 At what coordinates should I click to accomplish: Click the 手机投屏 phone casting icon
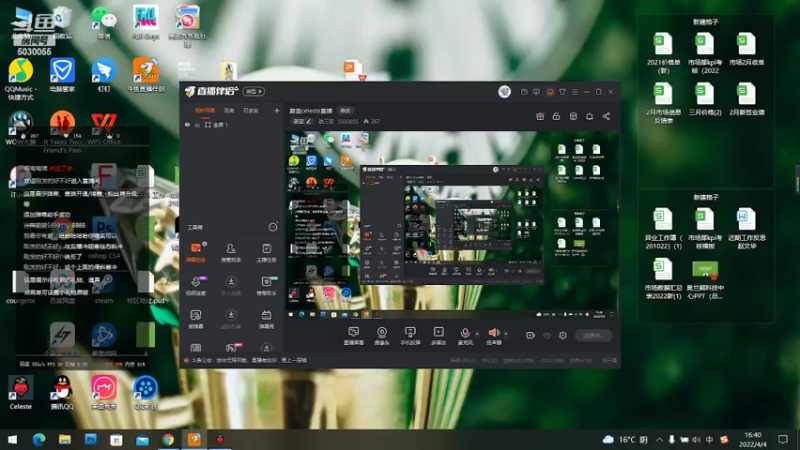tap(410, 335)
